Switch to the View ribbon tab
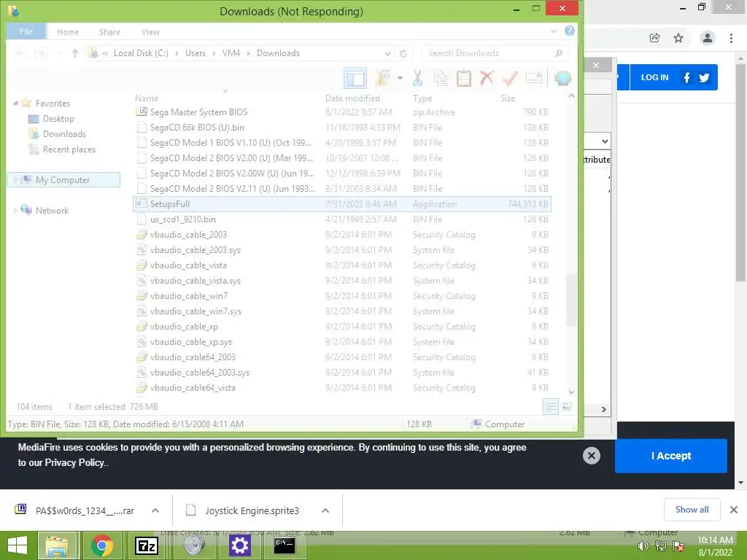 point(150,32)
